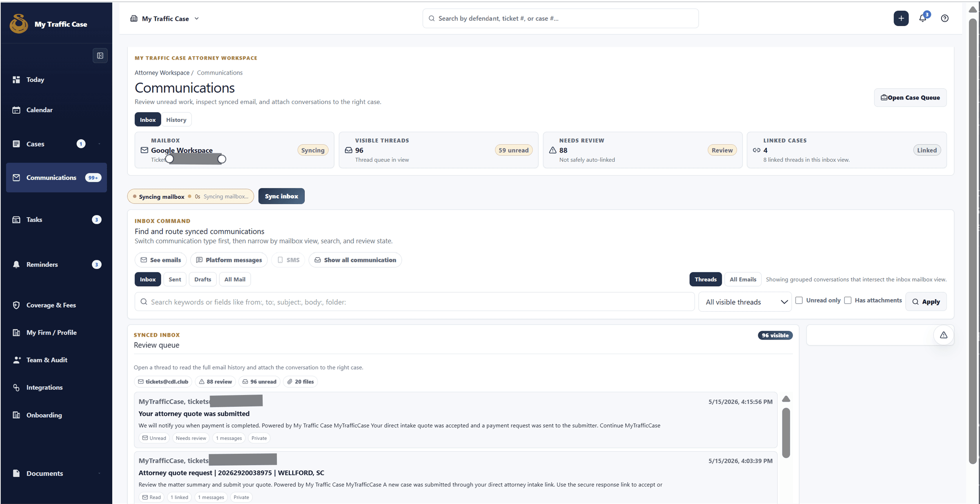The height and width of the screenshot is (504, 980).
Task: Toggle the Unread only checkbox
Action: [x=799, y=300]
